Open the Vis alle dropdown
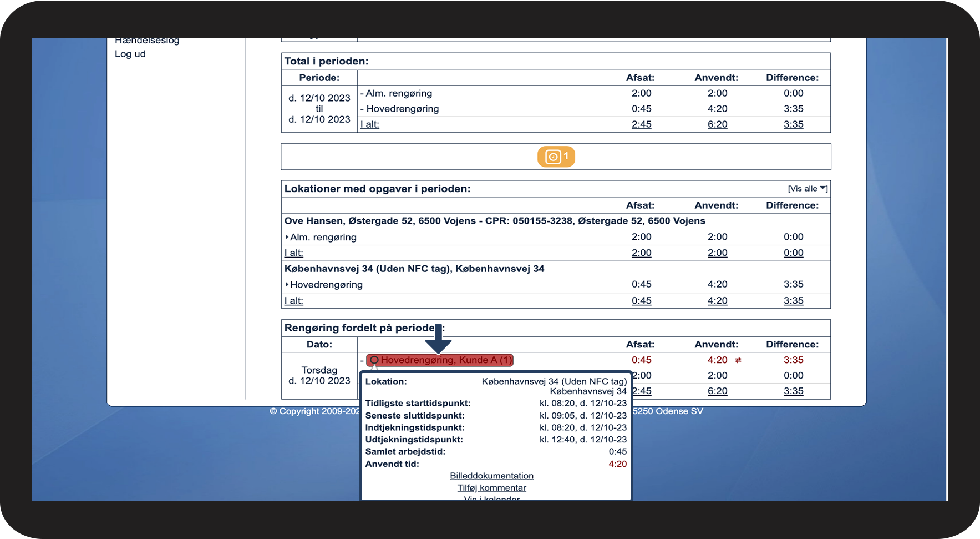 [x=808, y=189]
